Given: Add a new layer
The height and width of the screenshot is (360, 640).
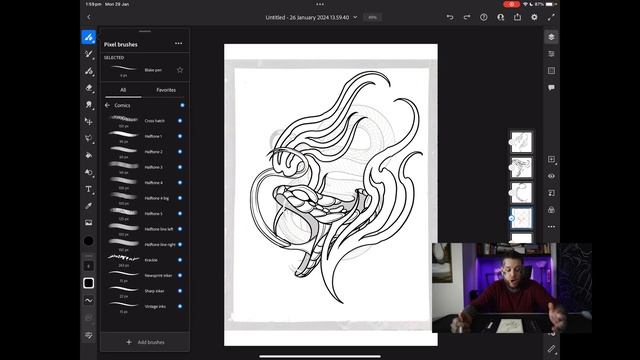Looking at the screenshot, I should (551, 159).
